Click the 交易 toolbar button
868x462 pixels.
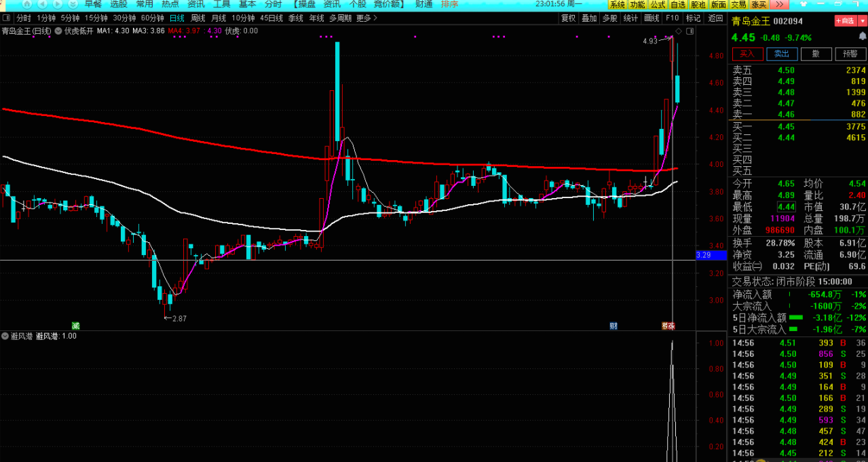click(738, 4)
